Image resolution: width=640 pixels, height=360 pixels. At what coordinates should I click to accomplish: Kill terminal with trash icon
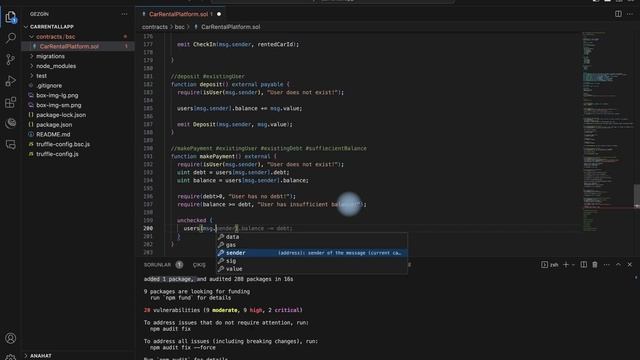[x=595, y=264]
